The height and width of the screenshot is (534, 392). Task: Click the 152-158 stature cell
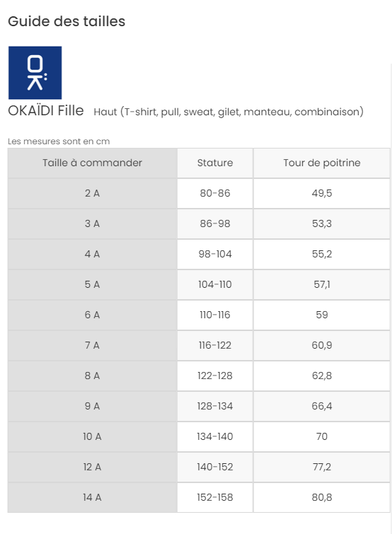[x=215, y=497]
